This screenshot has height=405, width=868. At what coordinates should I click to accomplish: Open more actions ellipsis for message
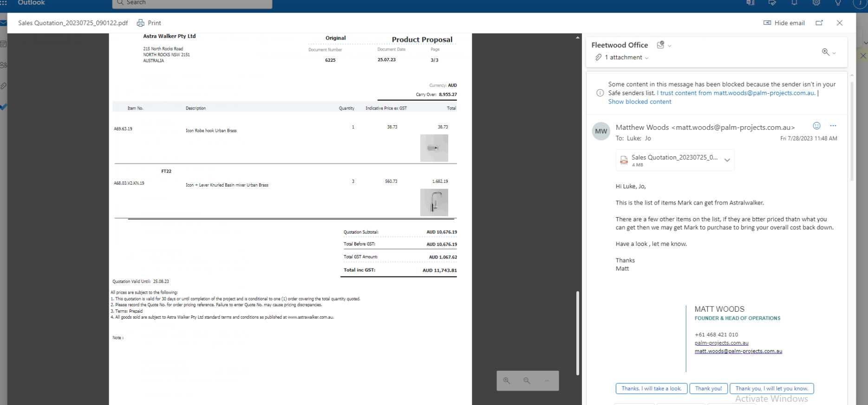[833, 126]
